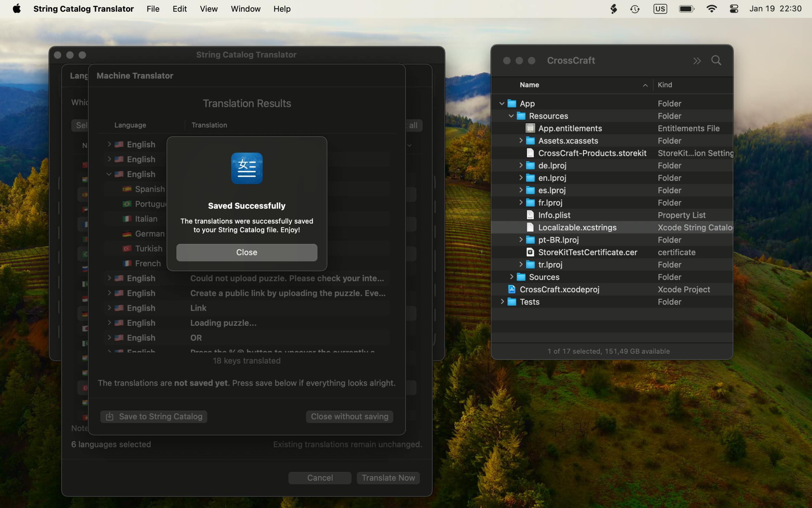Click the clock showing Jan 19 22:30

(x=776, y=9)
